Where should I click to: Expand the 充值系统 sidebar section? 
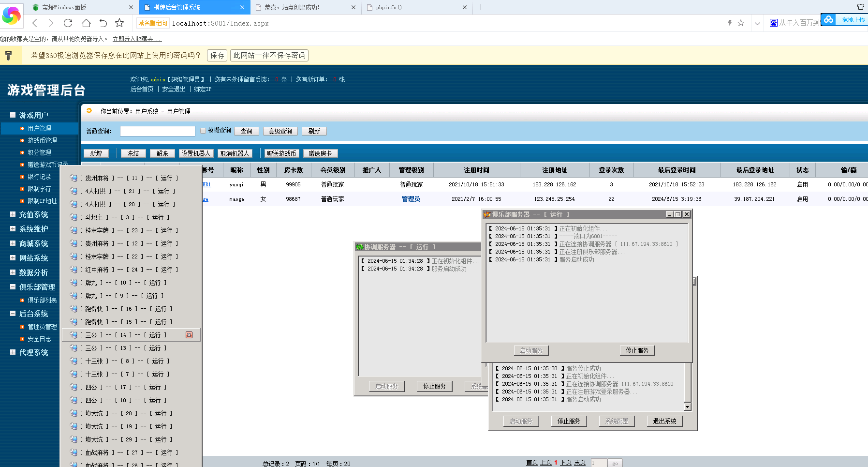(13, 214)
